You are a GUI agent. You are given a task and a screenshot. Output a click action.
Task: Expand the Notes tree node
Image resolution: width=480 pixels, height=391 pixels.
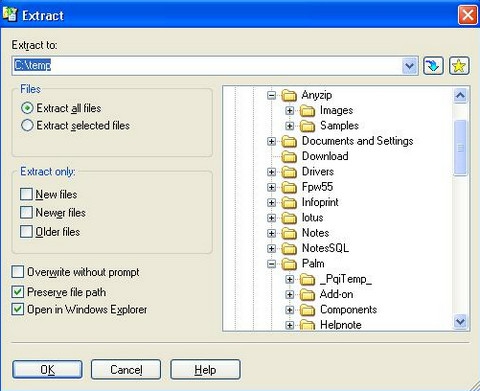(272, 233)
